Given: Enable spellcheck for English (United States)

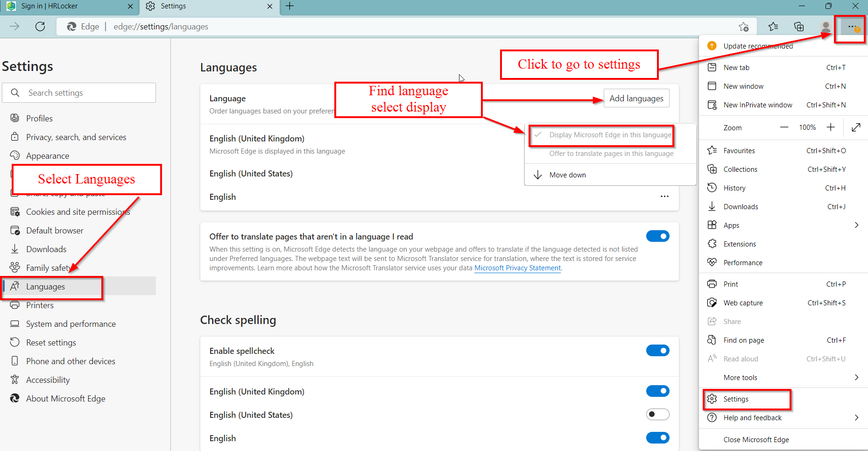Looking at the screenshot, I should (657, 414).
